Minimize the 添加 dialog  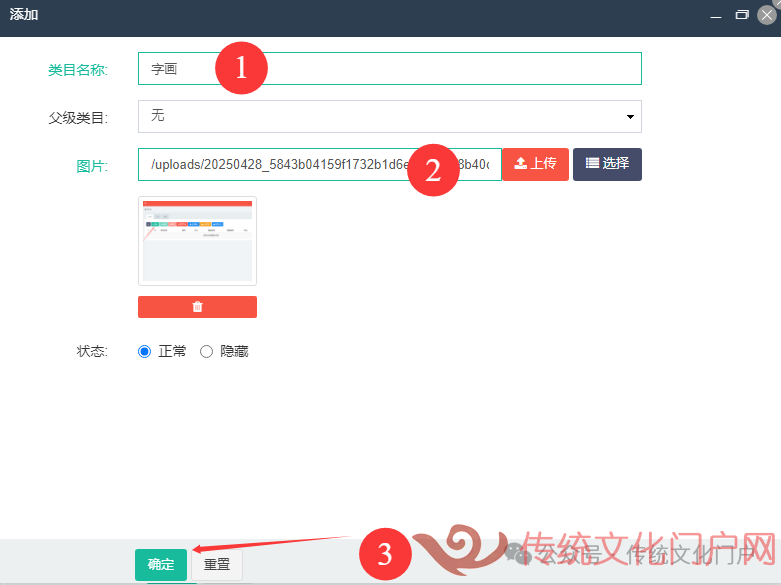coord(716,15)
